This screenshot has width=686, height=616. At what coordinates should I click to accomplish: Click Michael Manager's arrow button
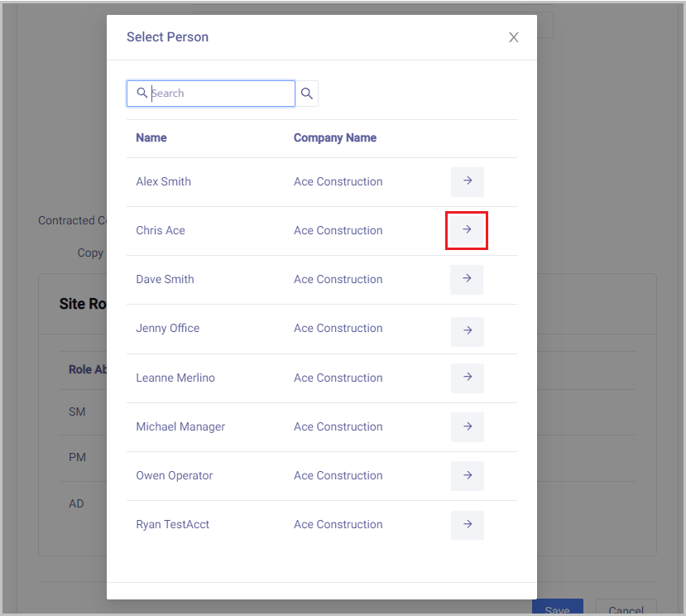(467, 426)
